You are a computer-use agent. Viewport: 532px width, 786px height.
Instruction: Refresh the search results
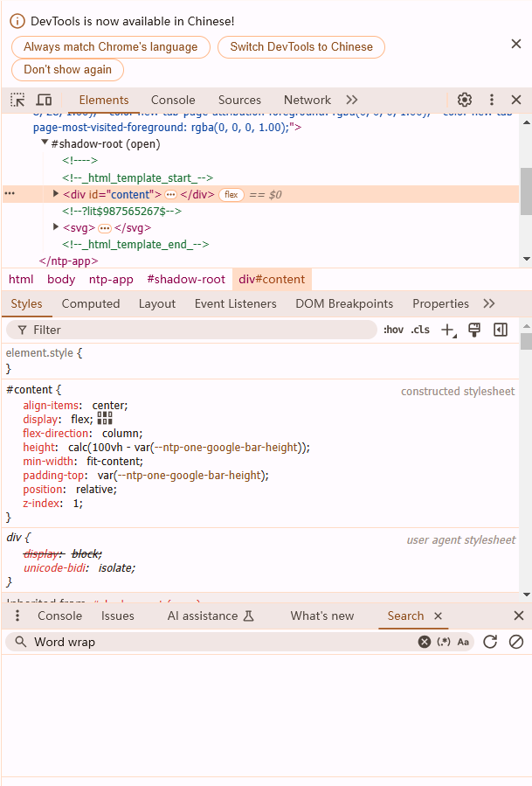point(490,642)
